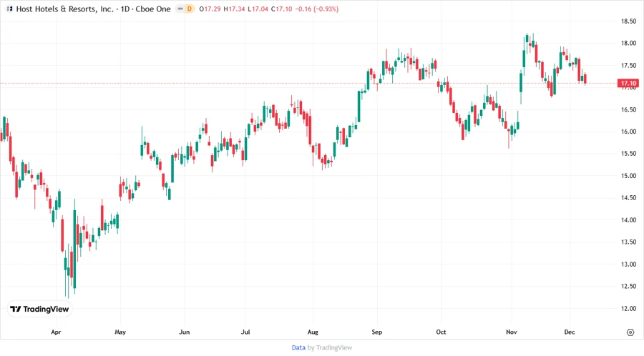The height and width of the screenshot is (356, 644).
Task: Click the 18.50 price axis label
Action: 628,21
